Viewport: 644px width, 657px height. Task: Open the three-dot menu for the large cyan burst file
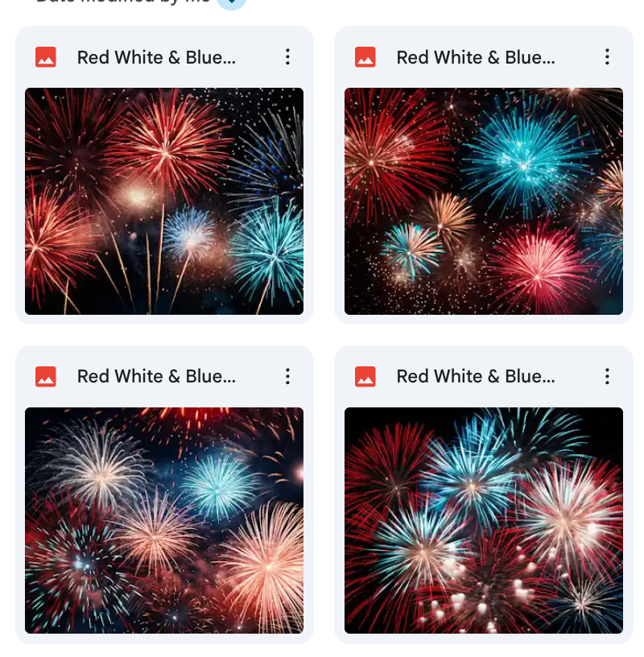(x=607, y=56)
